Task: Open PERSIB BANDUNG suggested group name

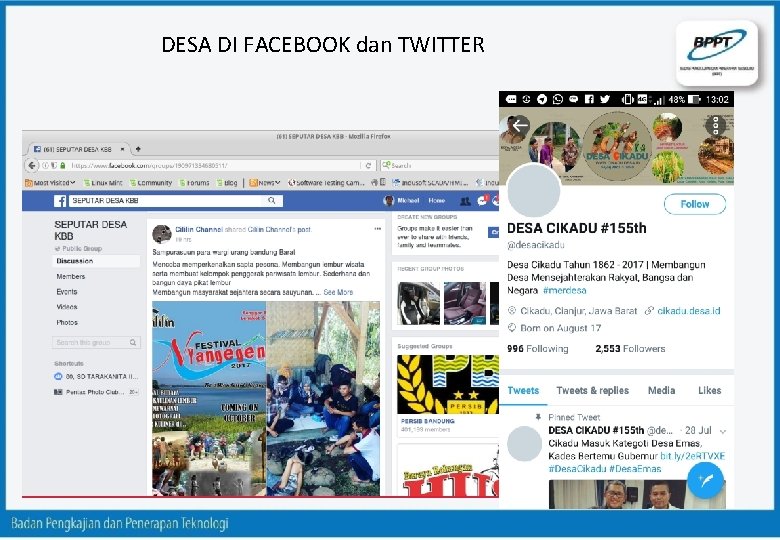Action: 427,421
